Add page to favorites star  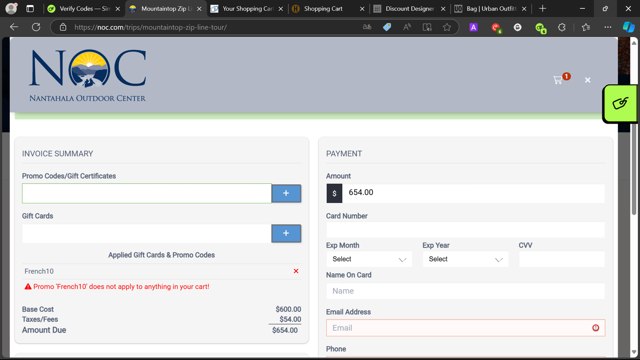(447, 27)
